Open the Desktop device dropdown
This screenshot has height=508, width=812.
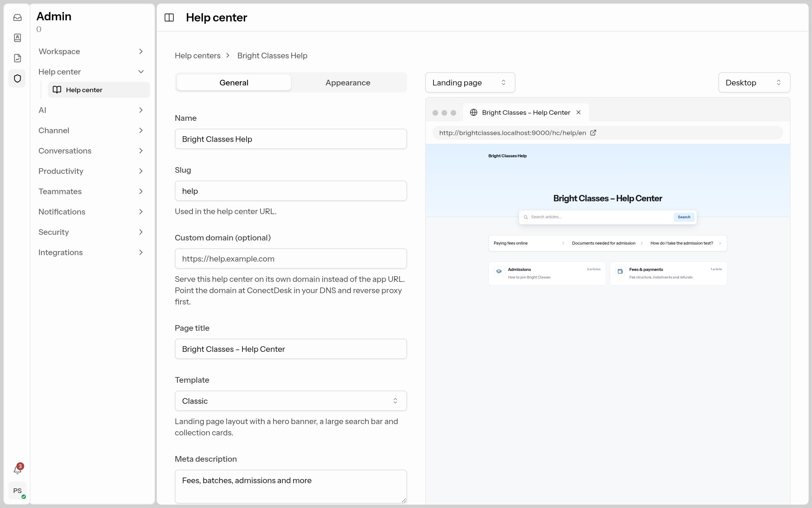(x=754, y=83)
